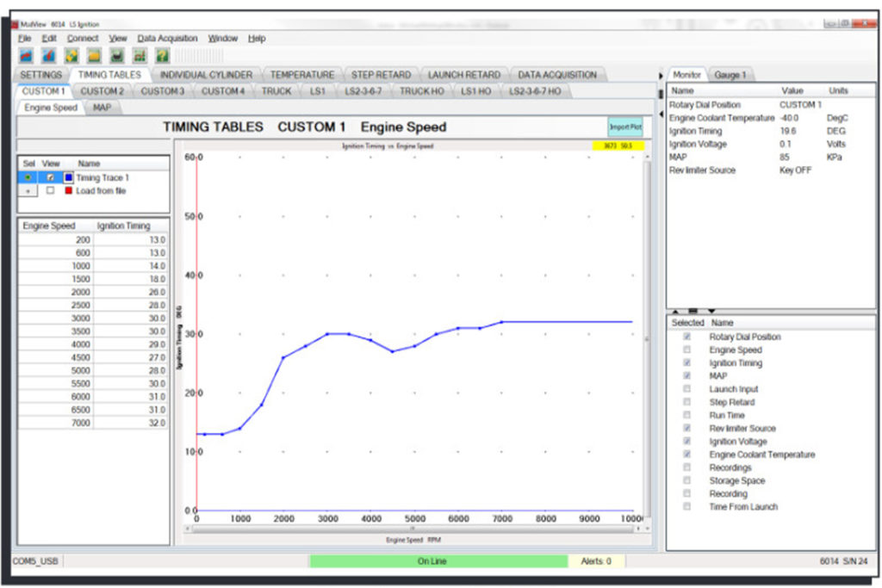This screenshot has width=882, height=588.
Task: Select the LS2-3-6-7 HO tab
Action: pos(535,91)
